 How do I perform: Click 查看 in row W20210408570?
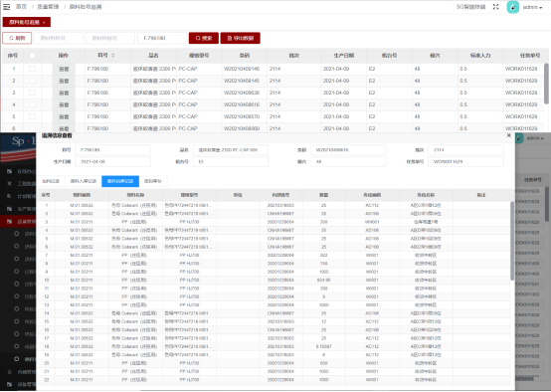(x=64, y=116)
